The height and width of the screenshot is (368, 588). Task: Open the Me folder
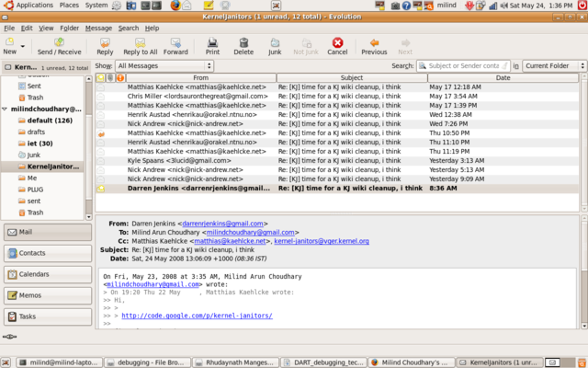[x=28, y=178]
